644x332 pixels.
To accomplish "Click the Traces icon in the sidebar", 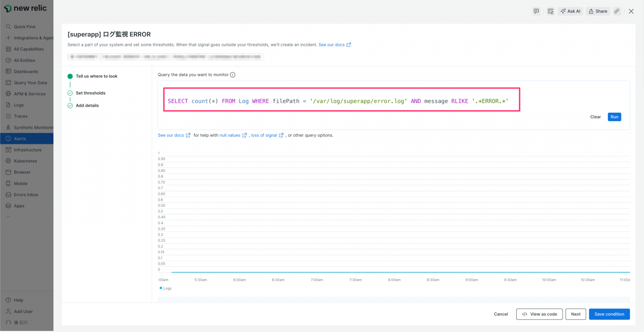I will pos(9,116).
